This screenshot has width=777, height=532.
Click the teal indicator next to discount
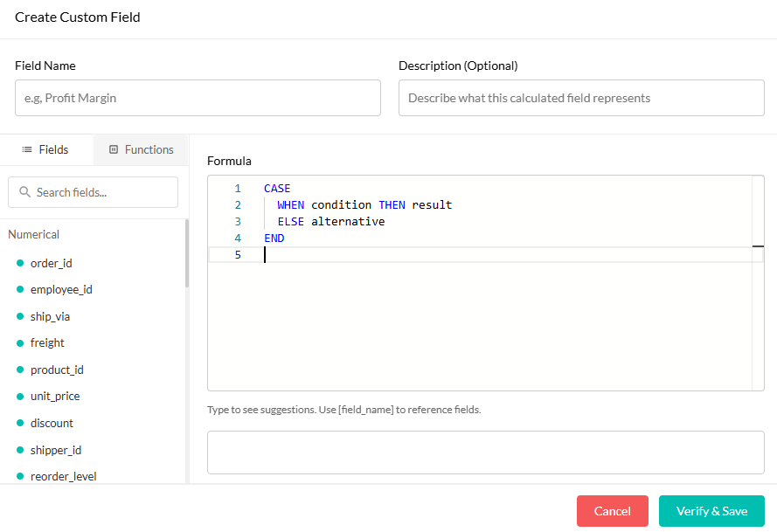(21, 423)
